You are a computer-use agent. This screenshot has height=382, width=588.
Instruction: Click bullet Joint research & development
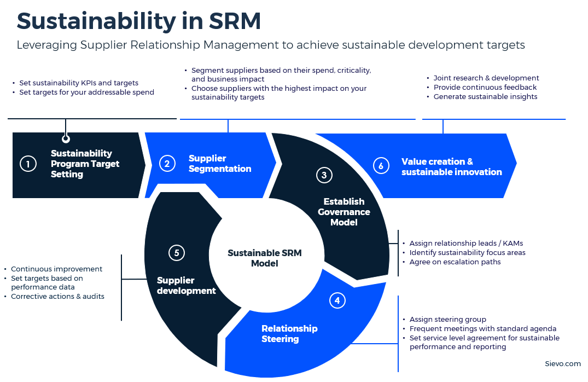tap(486, 78)
